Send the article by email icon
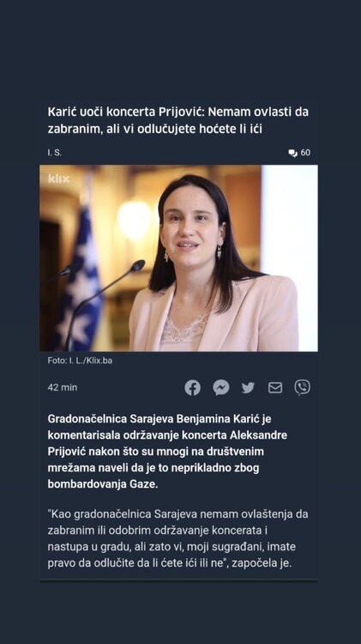This screenshot has width=361, height=644. [x=275, y=387]
